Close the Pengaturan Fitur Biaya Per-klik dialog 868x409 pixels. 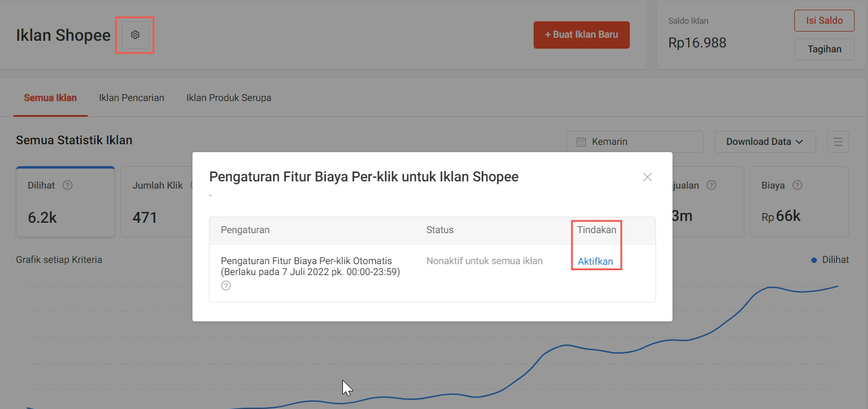point(647,177)
